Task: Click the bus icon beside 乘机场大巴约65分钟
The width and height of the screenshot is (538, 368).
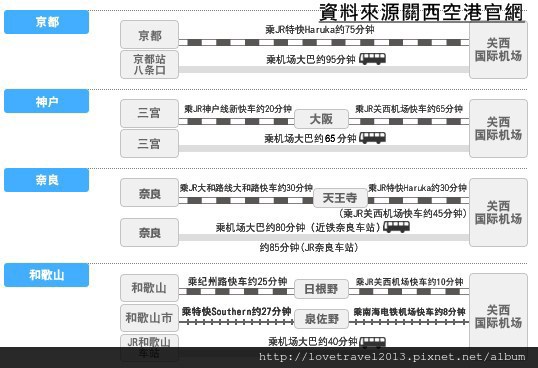Action: [372, 138]
